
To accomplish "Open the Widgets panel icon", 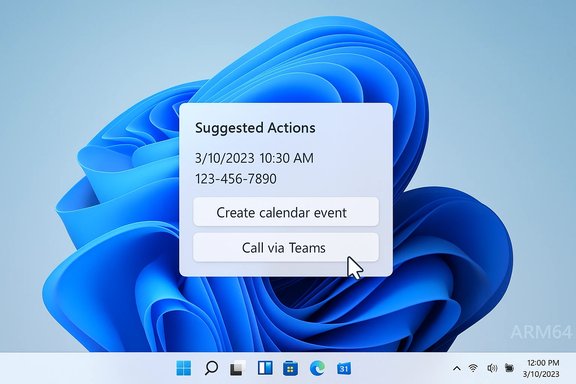I will click(x=265, y=368).
